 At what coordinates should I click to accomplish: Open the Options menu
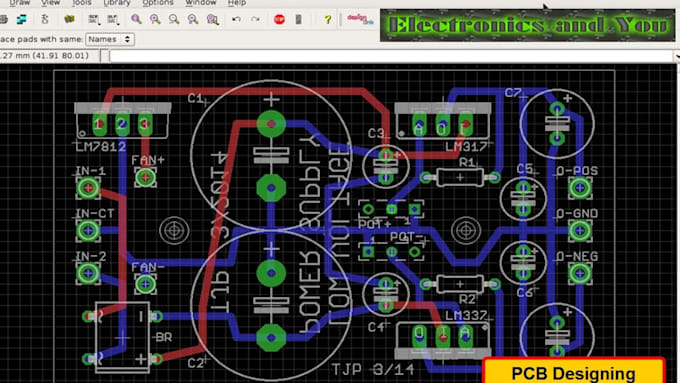point(158,3)
